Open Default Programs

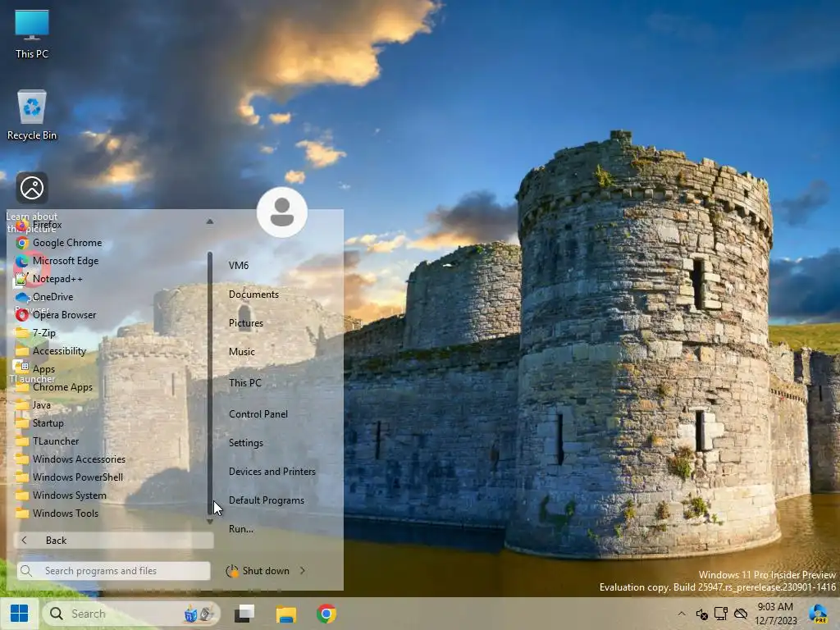click(x=267, y=500)
